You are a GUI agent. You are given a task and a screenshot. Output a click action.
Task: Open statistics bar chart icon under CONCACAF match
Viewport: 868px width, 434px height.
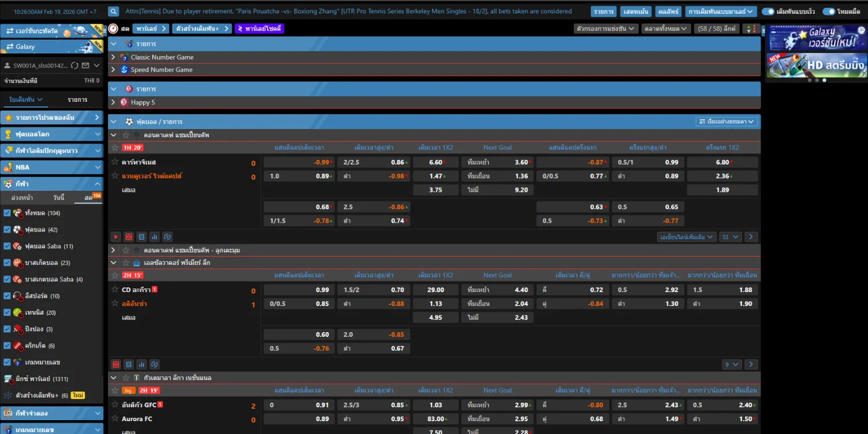(155, 237)
